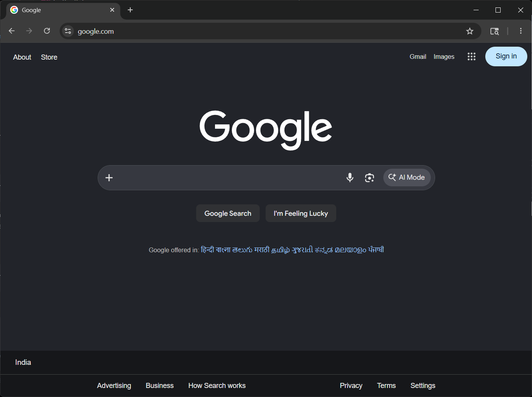
Task: Open the Advertising footer link
Action: (114, 386)
